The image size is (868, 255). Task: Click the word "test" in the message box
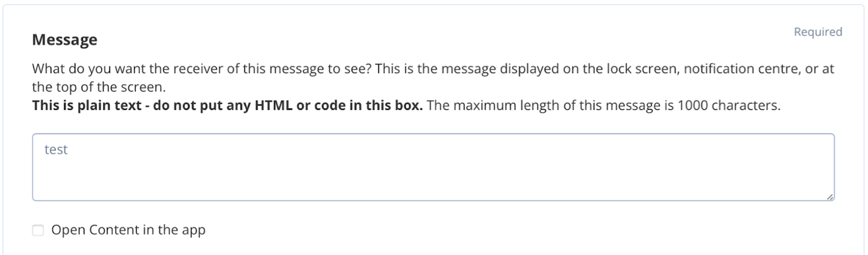pyautogui.click(x=56, y=150)
